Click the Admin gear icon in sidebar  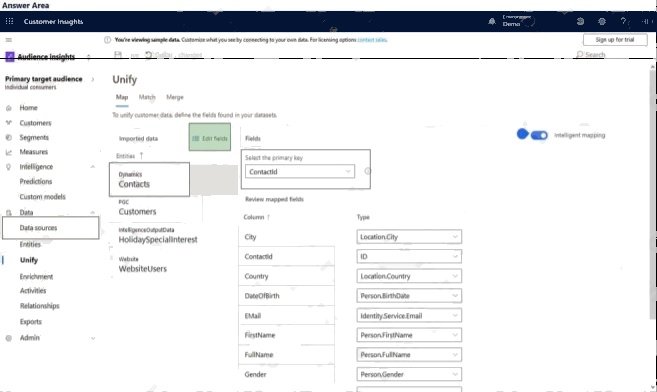(x=9, y=338)
